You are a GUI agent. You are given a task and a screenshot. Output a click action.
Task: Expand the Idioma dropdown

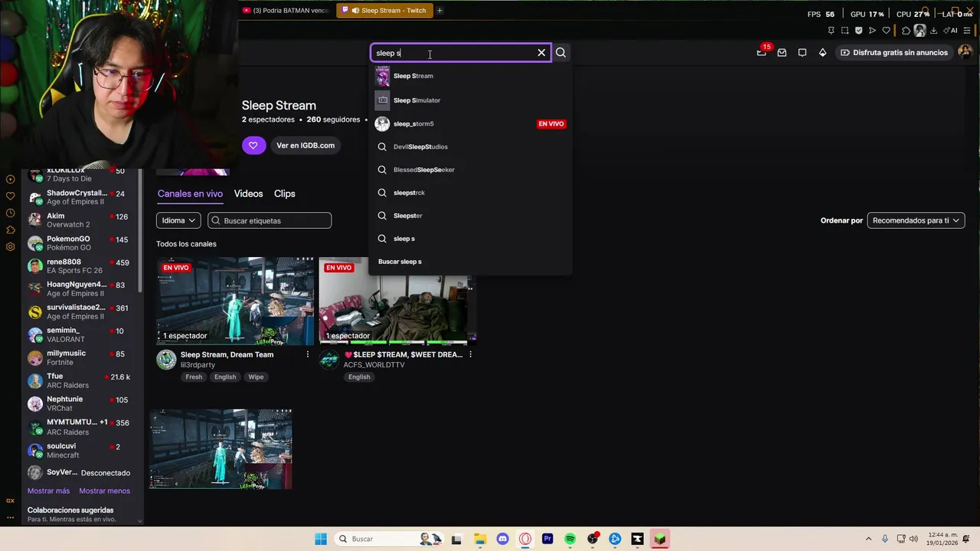coord(178,220)
